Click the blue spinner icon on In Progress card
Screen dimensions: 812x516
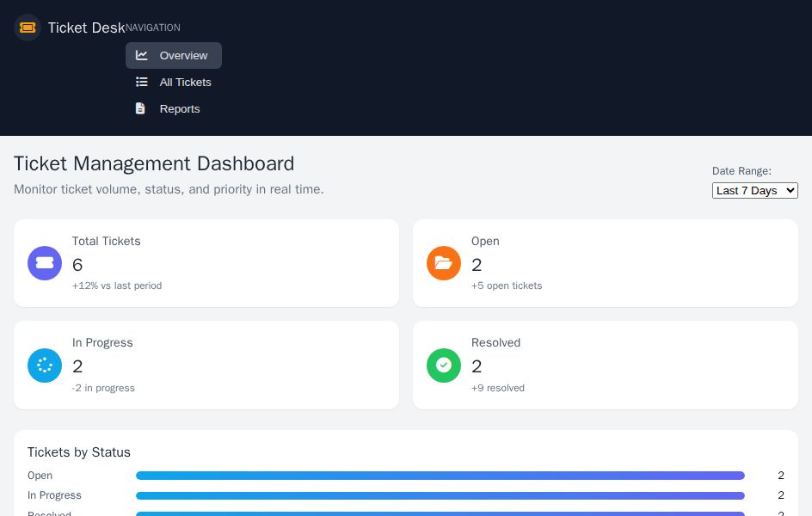pyautogui.click(x=45, y=365)
